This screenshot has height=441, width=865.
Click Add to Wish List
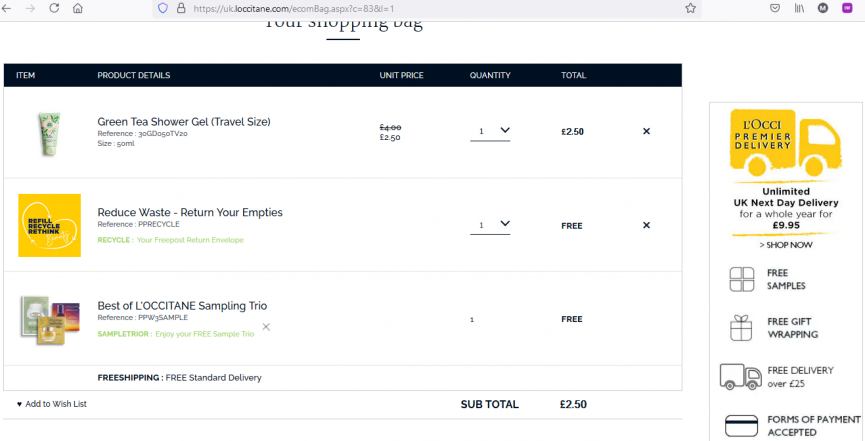56,404
